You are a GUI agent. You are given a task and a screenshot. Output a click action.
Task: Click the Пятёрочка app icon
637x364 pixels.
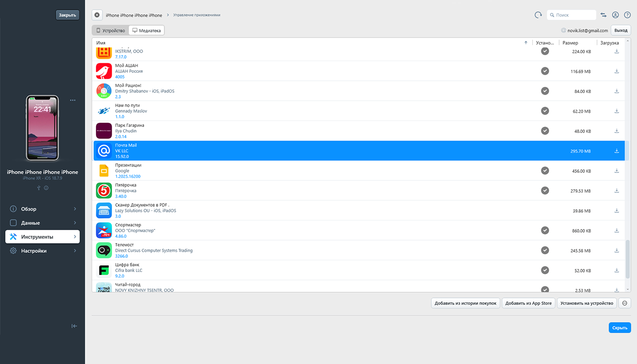104,191
